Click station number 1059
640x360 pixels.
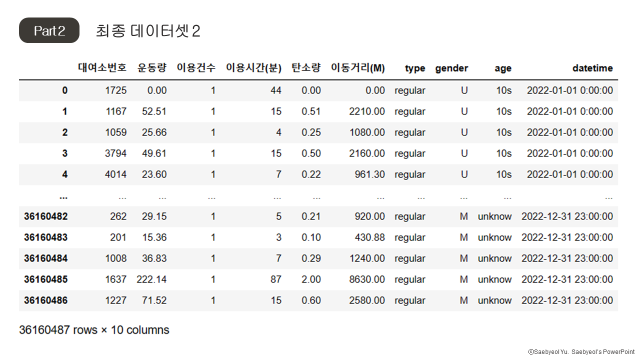coord(116,133)
